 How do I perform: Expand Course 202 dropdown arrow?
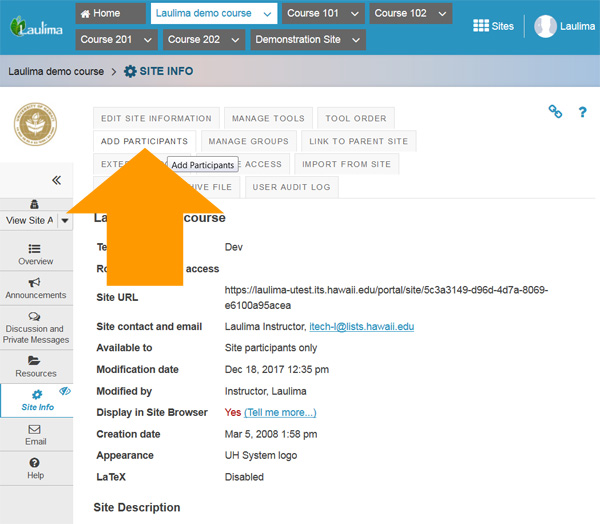[x=235, y=40]
